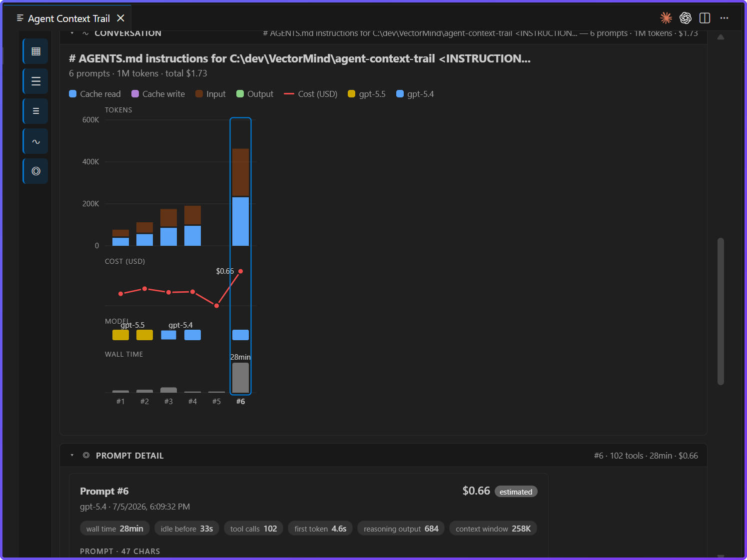Select prompt #4 token bar
The height and width of the screenshot is (560, 747).
pos(192,226)
